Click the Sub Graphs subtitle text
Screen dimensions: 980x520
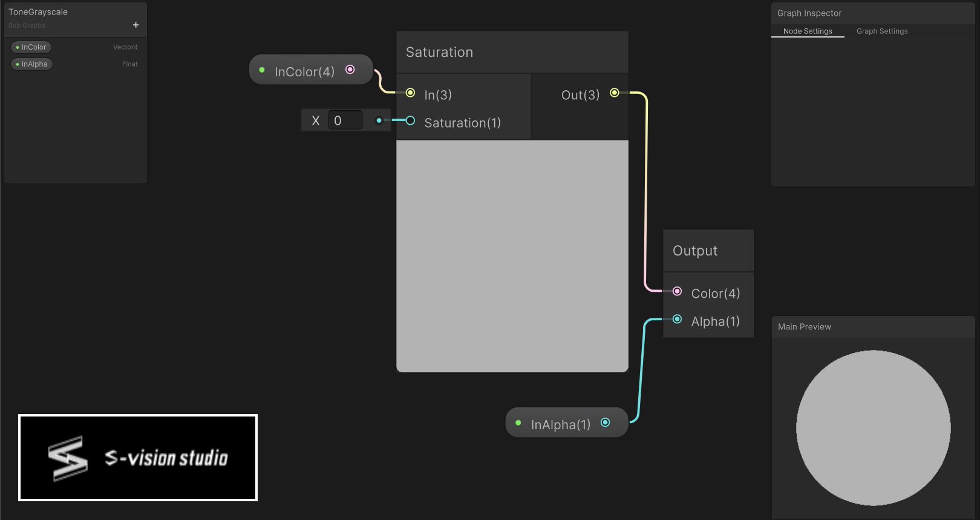[x=27, y=25]
